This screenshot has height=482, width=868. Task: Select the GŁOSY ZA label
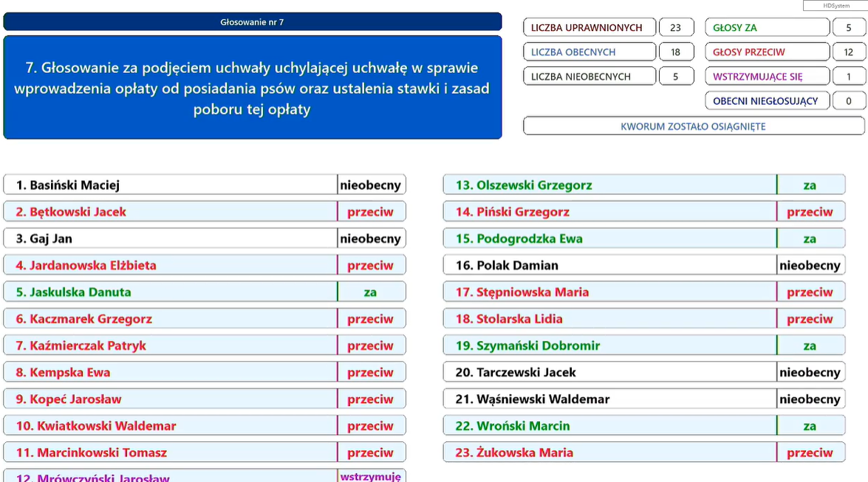[766, 28]
